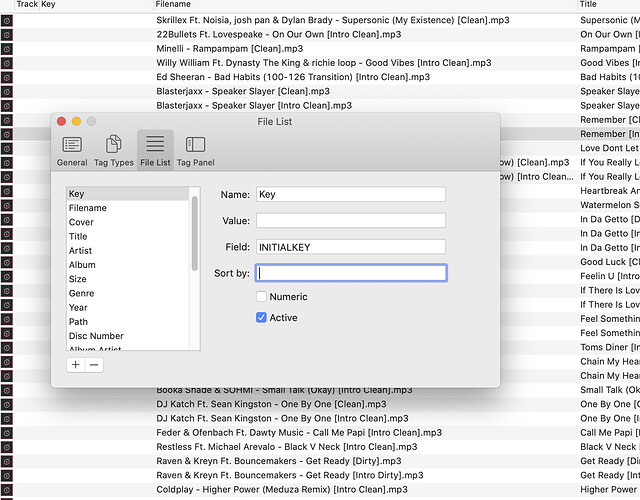Open the Tag Types preferences tab
Image resolution: width=640 pixels, height=500 pixels.
point(113,151)
